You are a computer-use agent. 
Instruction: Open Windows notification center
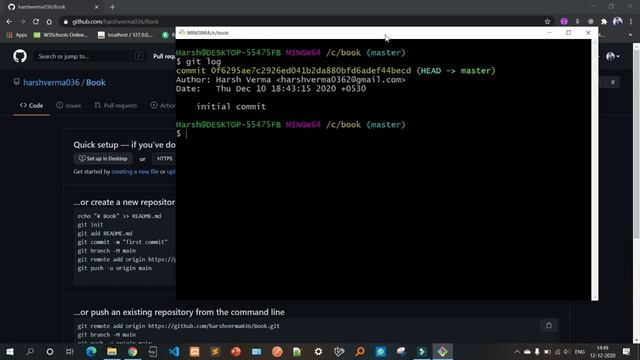point(627,351)
